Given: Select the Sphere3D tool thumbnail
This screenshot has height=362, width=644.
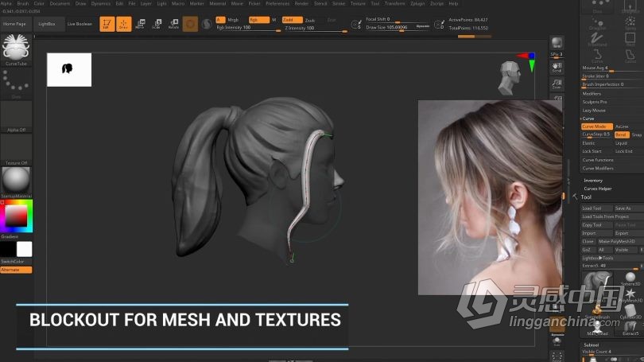Looking at the screenshot, I should click(x=630, y=278).
